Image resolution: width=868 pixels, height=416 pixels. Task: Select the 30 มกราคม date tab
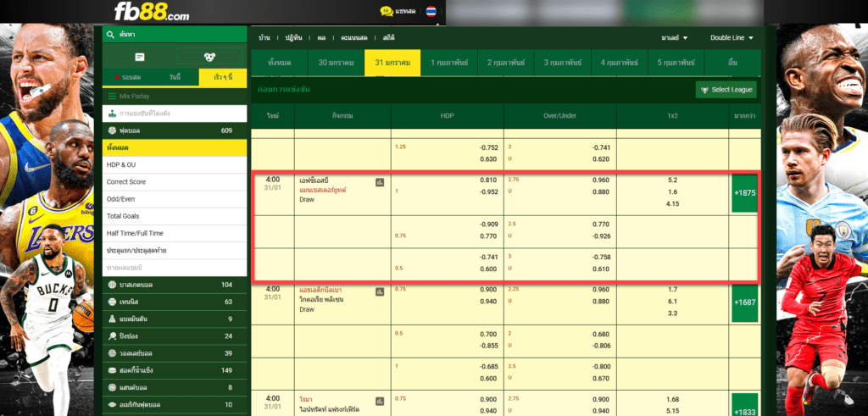(x=336, y=63)
